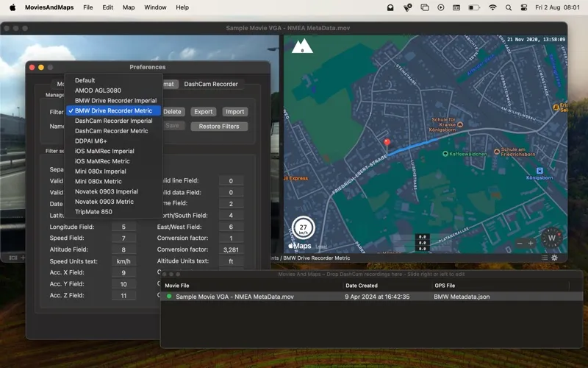Viewport: 588px width, 368px height.
Task: Open Spotlight search in menu bar
Action: click(509, 7)
